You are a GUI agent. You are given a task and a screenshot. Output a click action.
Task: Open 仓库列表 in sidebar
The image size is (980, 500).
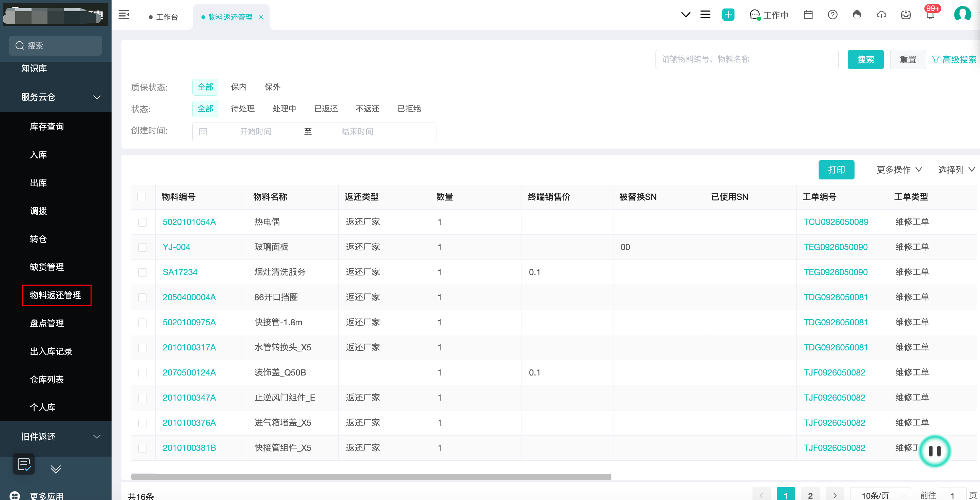(47, 380)
